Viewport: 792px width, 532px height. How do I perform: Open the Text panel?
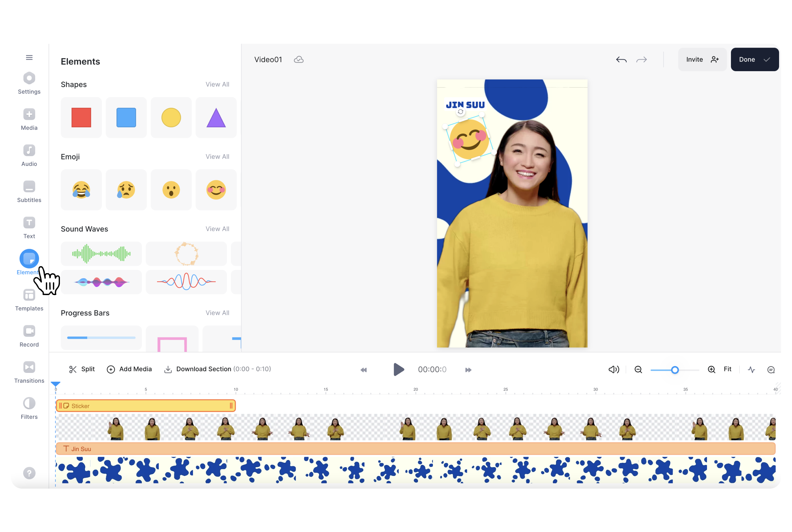pyautogui.click(x=29, y=228)
